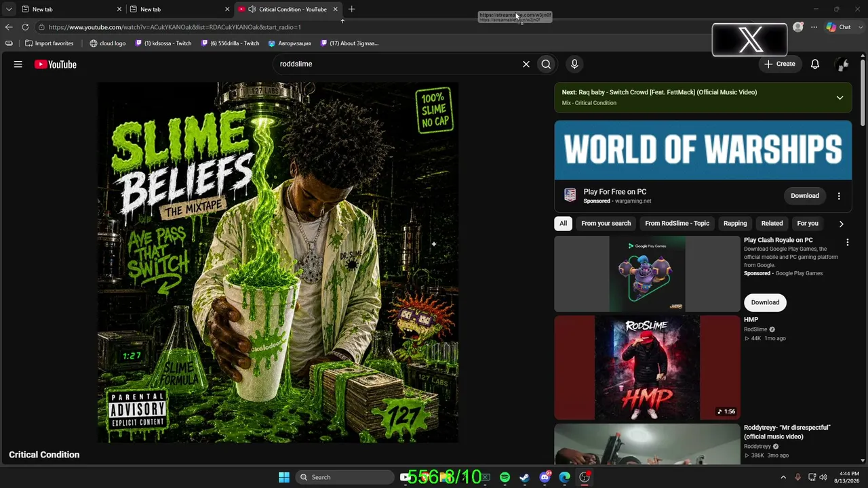Image resolution: width=868 pixels, height=488 pixels.
Task: Go back in browser history
Action: pos(9,27)
